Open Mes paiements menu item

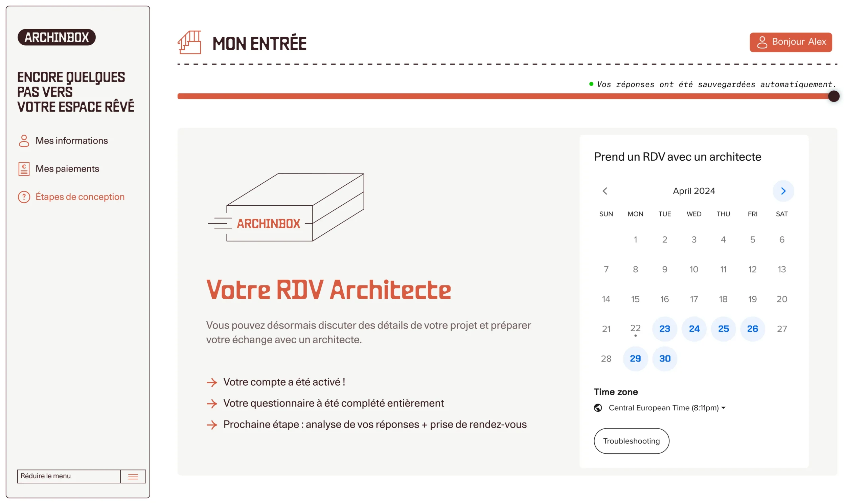pyautogui.click(x=67, y=169)
